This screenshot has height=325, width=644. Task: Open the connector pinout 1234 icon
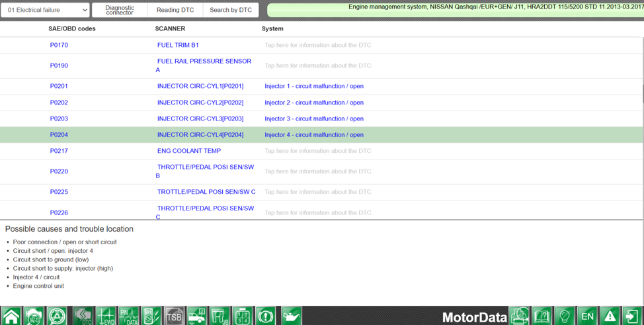point(243,316)
